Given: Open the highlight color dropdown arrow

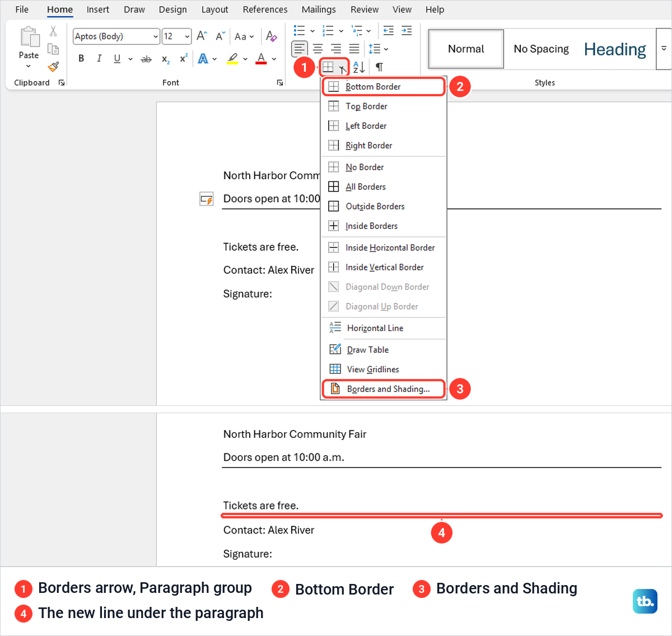Looking at the screenshot, I should [245, 59].
